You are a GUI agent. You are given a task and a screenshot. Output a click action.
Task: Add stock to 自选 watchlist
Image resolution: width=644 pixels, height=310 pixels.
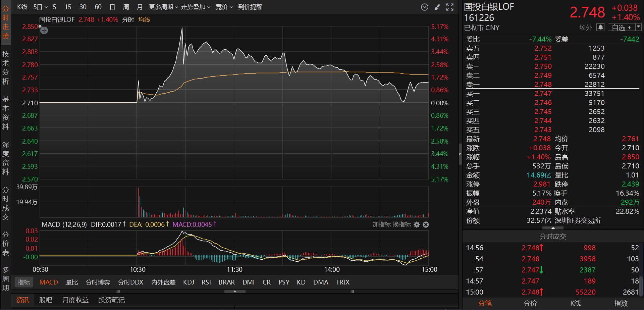pos(622,28)
